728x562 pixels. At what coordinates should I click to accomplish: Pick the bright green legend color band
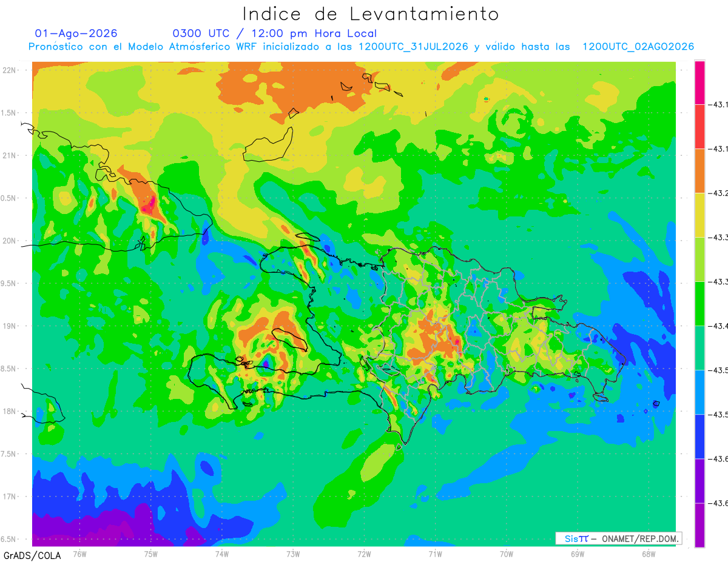(x=699, y=304)
